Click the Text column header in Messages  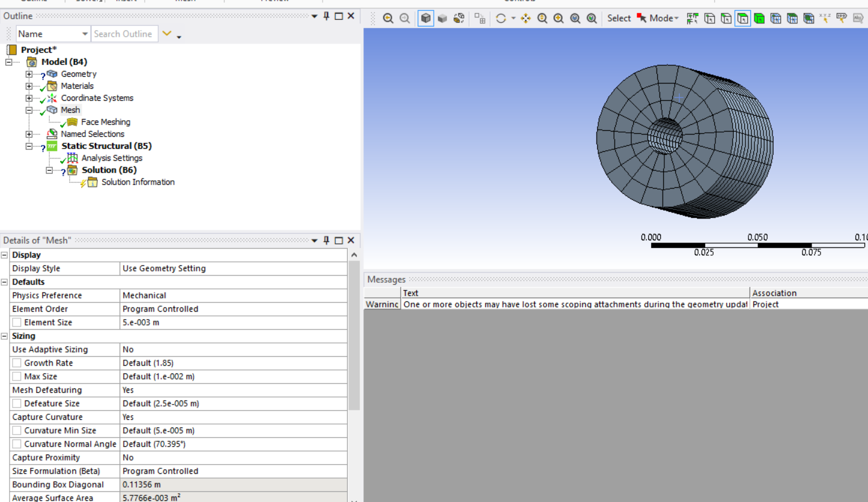(x=575, y=293)
